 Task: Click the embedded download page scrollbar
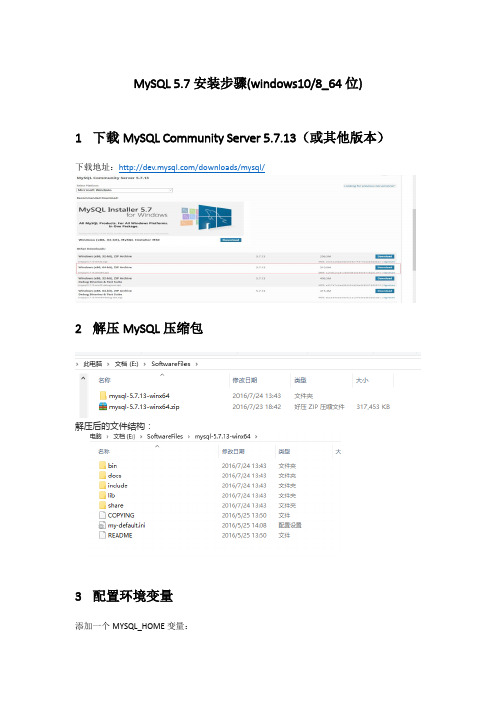point(414,239)
